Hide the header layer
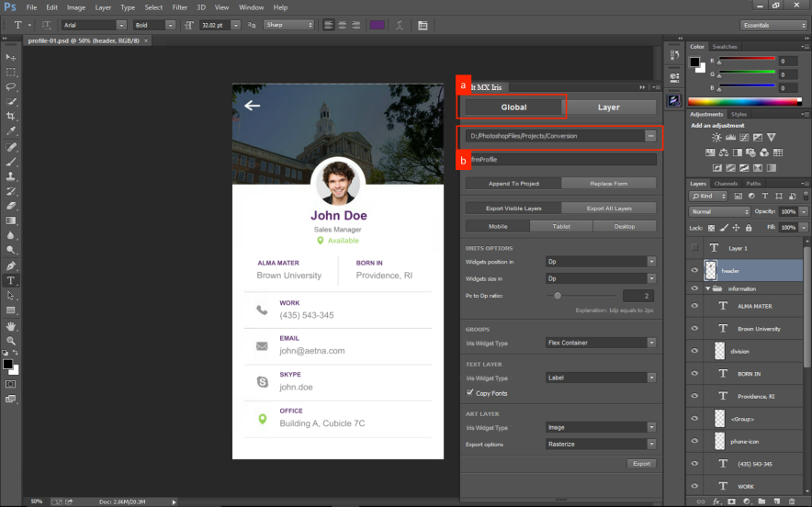 [694, 271]
